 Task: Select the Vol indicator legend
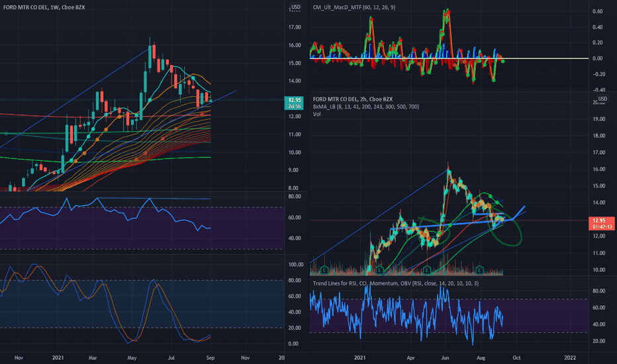[316, 114]
